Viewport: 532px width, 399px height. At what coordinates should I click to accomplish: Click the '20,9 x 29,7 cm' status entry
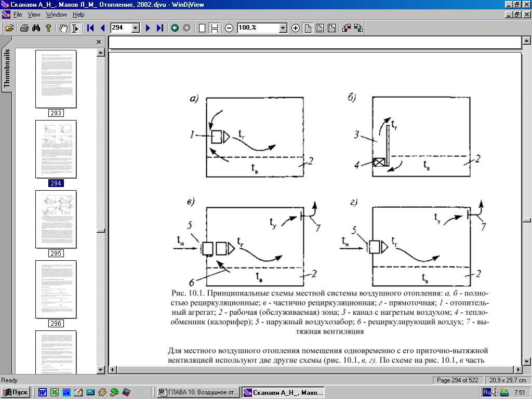(508, 380)
